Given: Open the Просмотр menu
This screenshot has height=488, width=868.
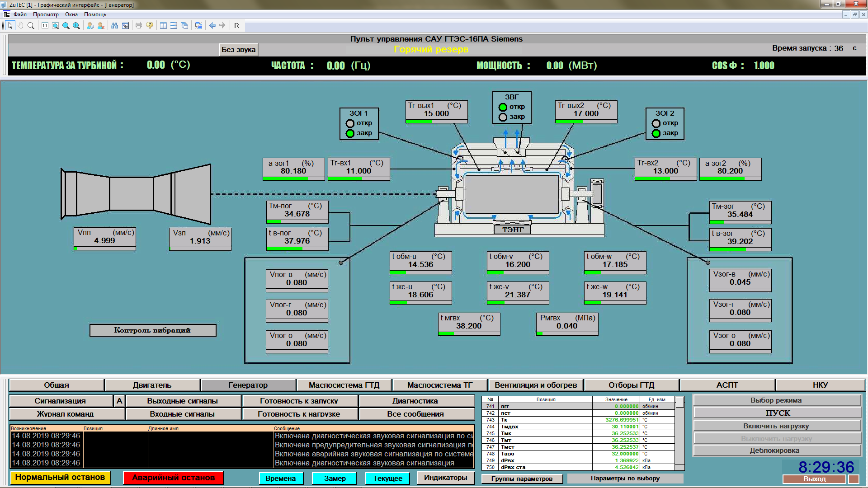Looking at the screenshot, I should pos(46,14).
